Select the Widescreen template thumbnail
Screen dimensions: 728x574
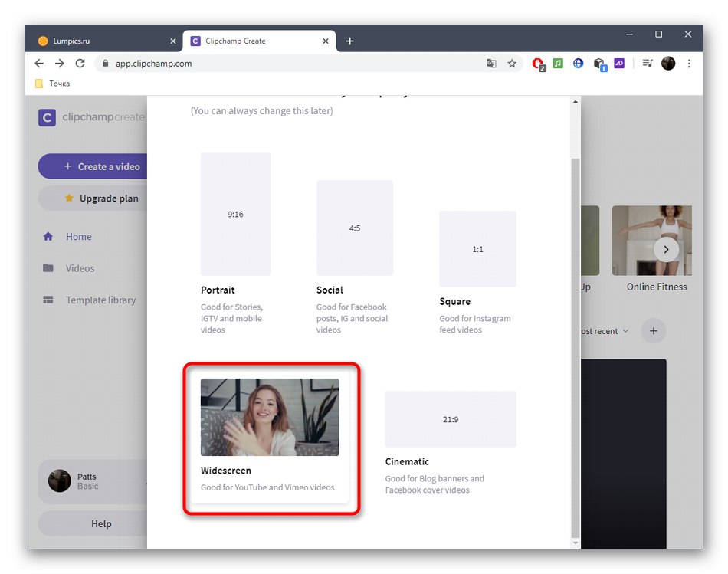[269, 416]
